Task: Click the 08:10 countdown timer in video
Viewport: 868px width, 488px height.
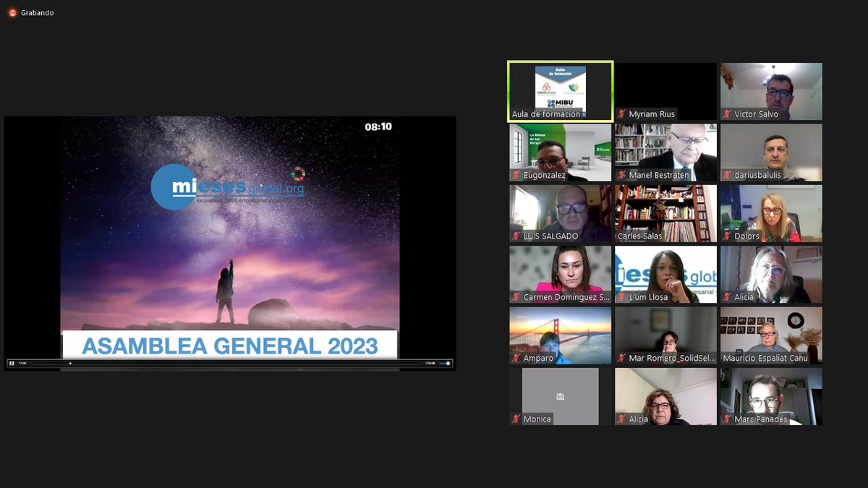Action: (x=378, y=127)
